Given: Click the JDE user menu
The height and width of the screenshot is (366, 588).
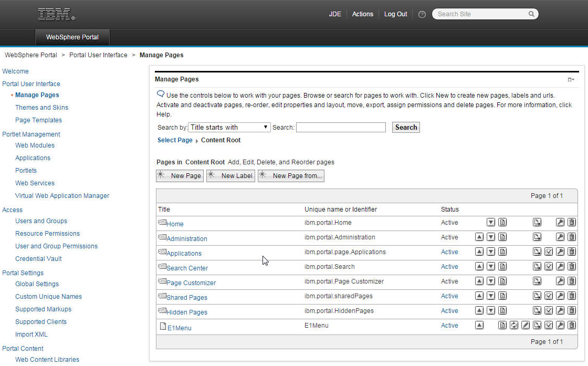Looking at the screenshot, I should click(335, 14).
